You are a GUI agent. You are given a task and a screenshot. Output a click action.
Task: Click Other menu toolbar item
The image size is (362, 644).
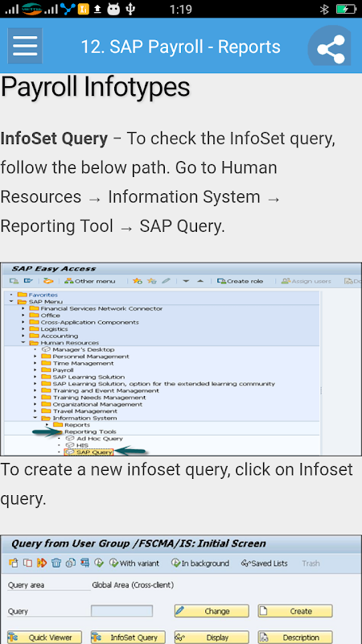point(90,281)
